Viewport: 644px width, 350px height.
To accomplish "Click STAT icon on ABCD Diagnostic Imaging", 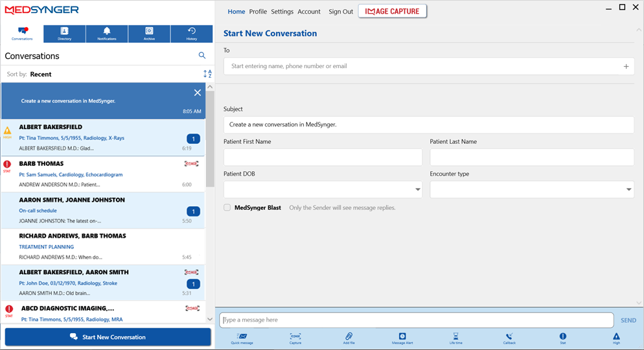I will point(9,310).
